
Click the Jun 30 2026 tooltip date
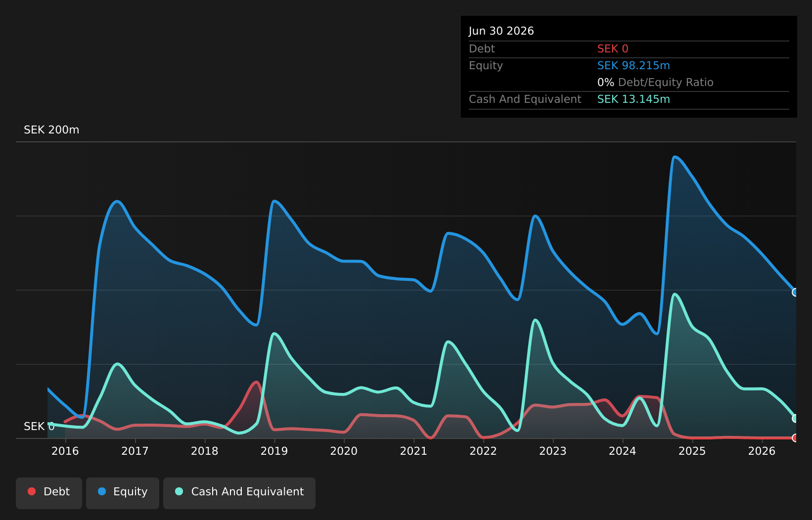[501, 31]
